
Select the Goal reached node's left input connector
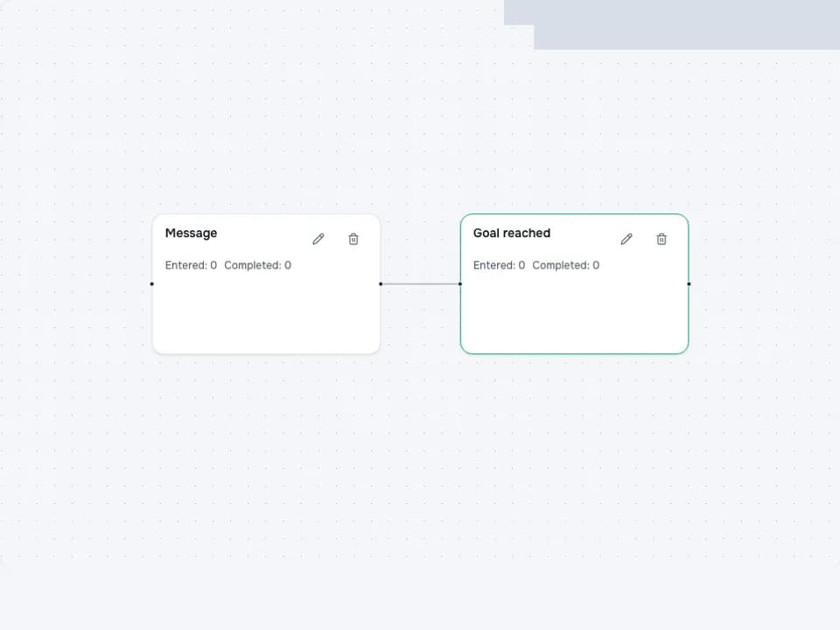coord(460,283)
